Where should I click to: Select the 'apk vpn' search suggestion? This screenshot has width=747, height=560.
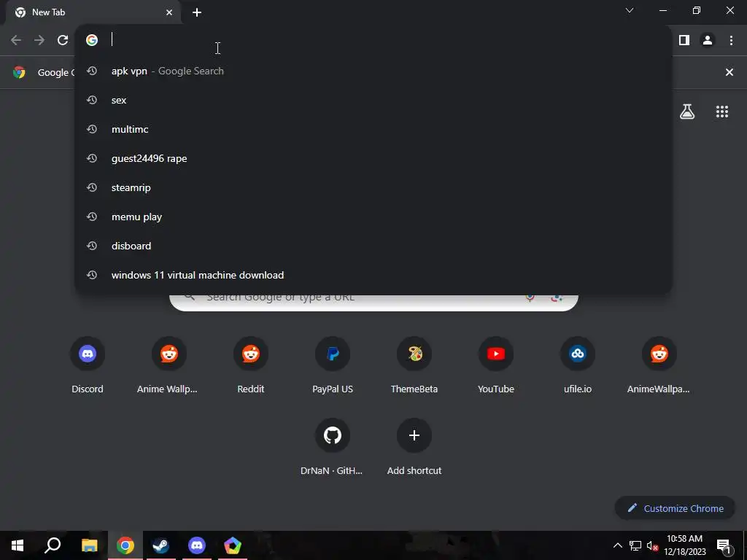pos(373,71)
